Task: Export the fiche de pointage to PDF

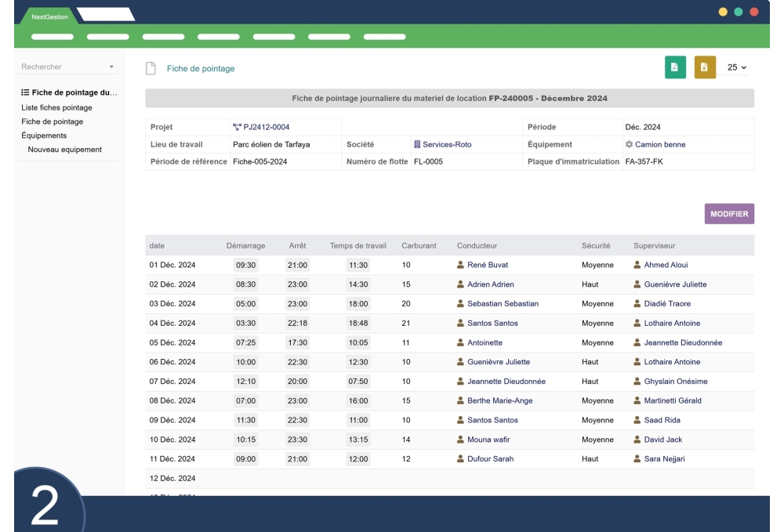Action: [x=675, y=68]
